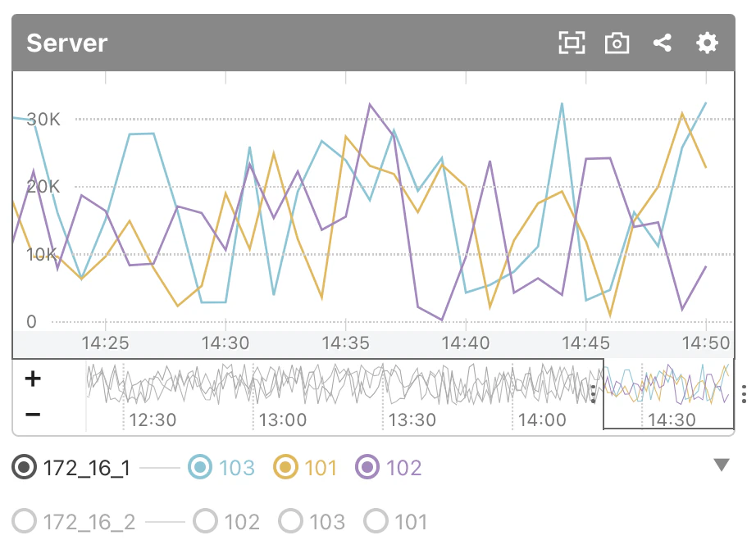Enable series 101 under 172_16_2
Screen dimensions: 756x549
point(376,521)
